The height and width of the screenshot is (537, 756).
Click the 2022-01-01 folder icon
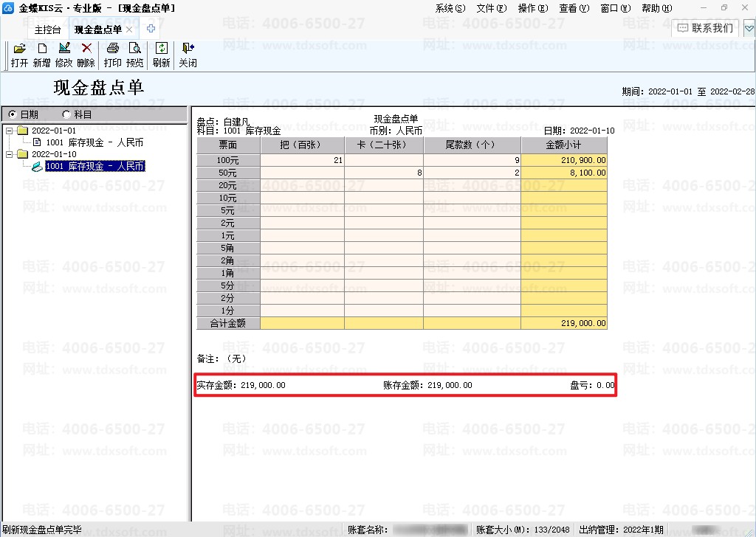point(23,131)
